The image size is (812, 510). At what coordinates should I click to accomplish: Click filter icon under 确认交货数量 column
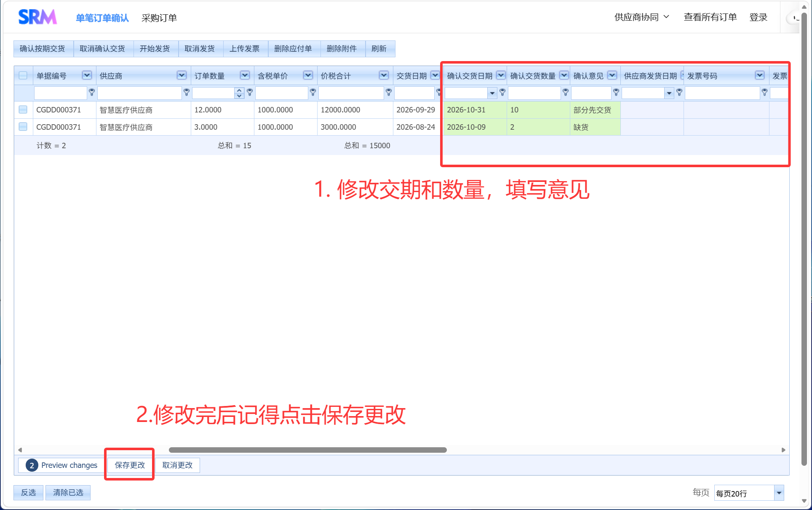(566, 92)
